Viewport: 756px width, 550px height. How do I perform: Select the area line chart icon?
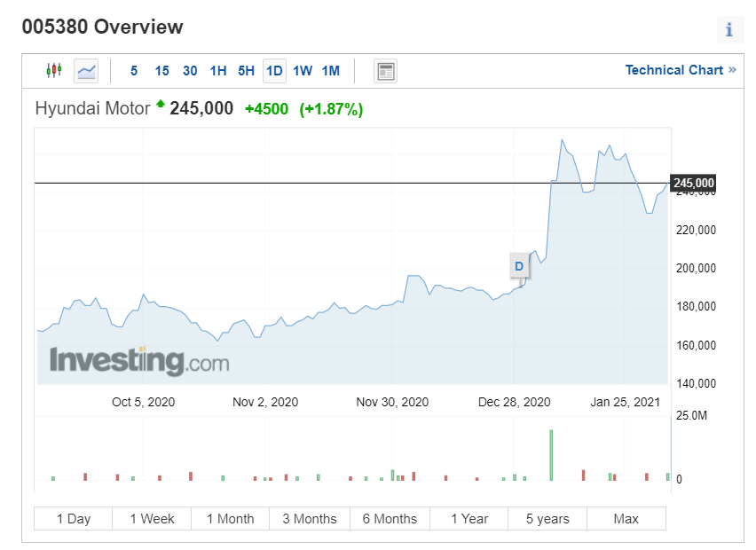pos(86,71)
